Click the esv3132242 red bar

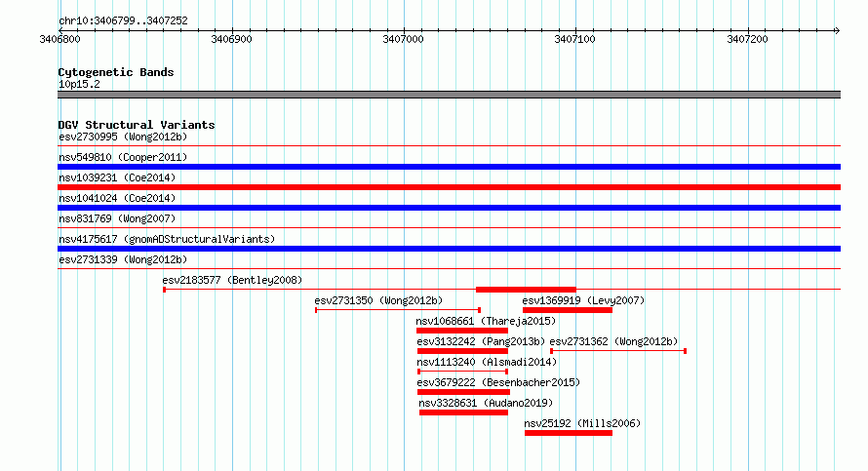pyautogui.click(x=463, y=351)
